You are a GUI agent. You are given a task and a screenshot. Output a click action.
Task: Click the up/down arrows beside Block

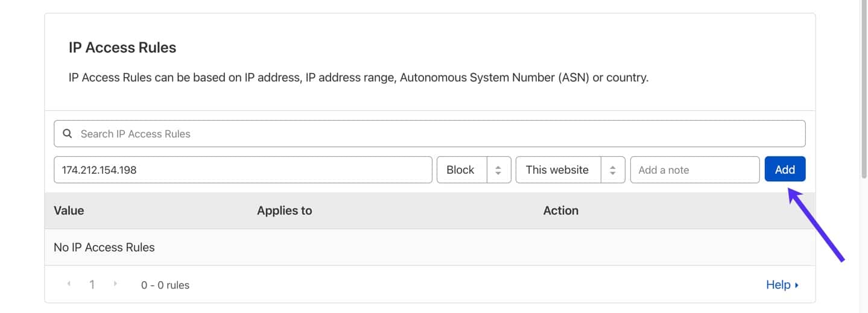point(498,170)
